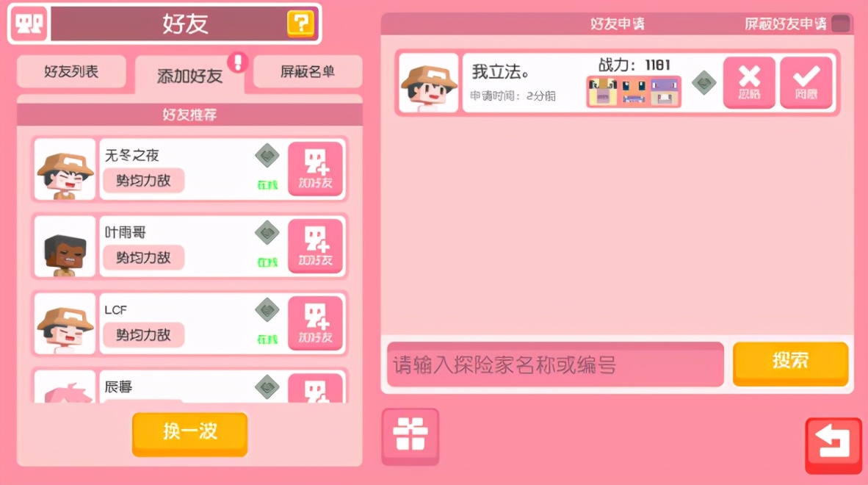Accept friend request from 我立法。

tap(806, 82)
